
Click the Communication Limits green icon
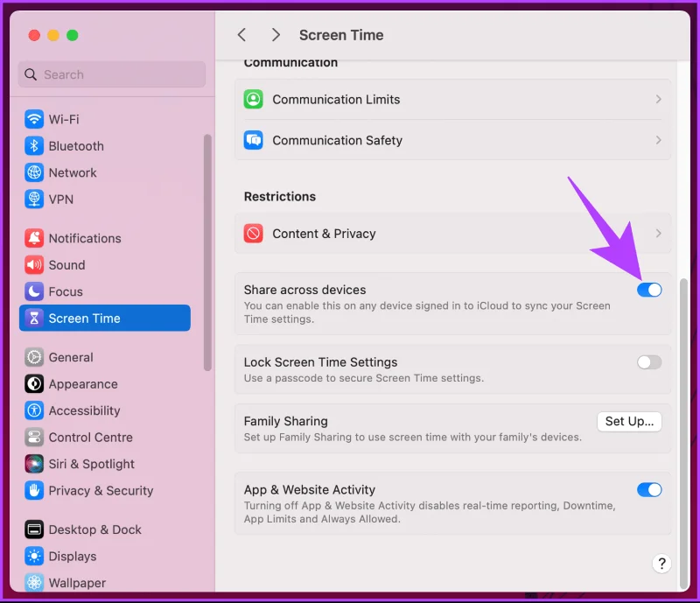pos(253,99)
